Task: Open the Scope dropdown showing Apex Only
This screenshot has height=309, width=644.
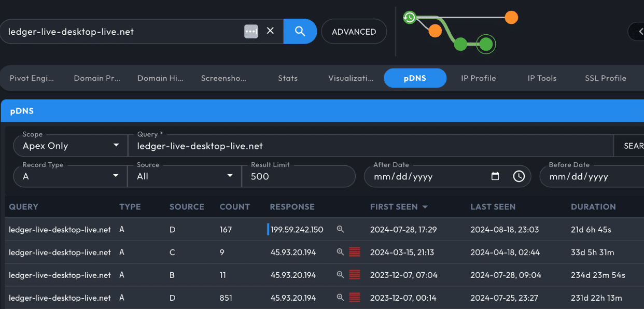Action: click(70, 146)
